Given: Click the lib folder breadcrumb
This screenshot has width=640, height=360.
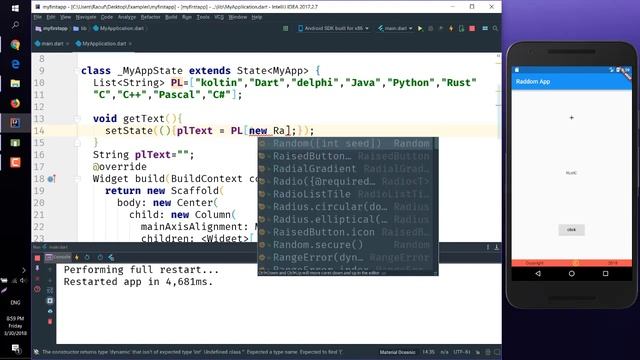Looking at the screenshot, I should point(80,29).
